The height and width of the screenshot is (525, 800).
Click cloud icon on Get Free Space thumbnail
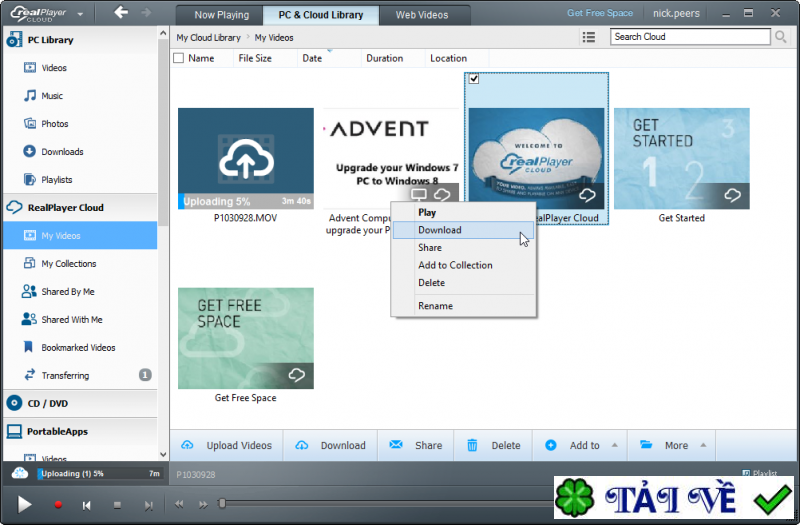pos(296,375)
